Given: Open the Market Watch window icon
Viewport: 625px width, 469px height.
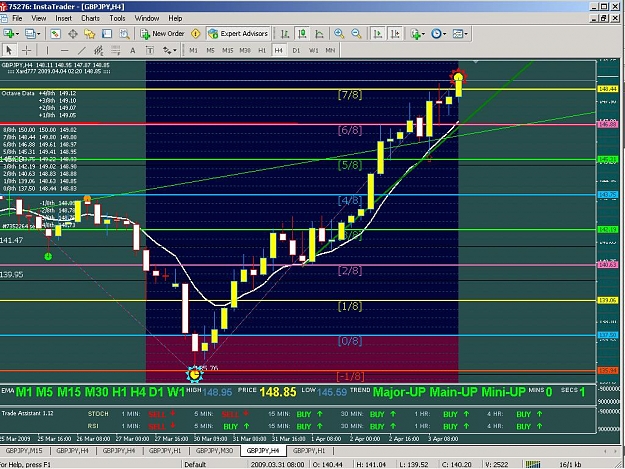Looking at the screenshot, I should [x=55, y=34].
